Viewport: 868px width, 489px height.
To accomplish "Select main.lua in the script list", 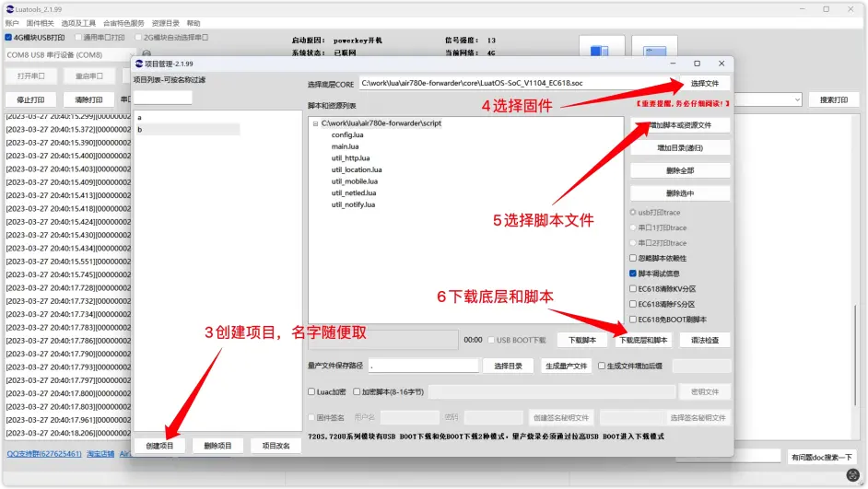I will (345, 146).
